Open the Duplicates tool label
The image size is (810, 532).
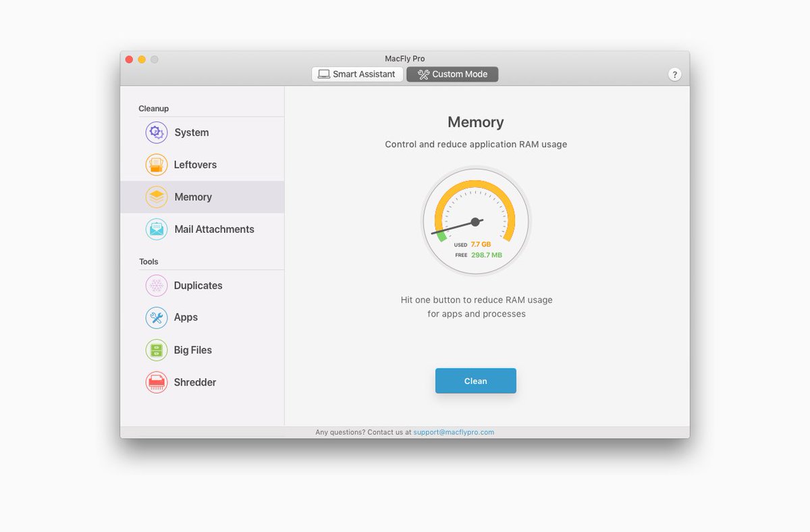pos(198,286)
